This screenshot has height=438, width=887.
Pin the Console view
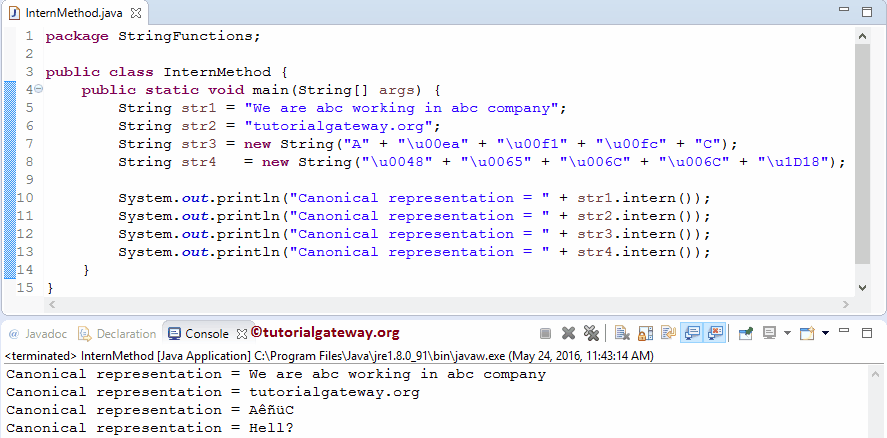point(746,333)
